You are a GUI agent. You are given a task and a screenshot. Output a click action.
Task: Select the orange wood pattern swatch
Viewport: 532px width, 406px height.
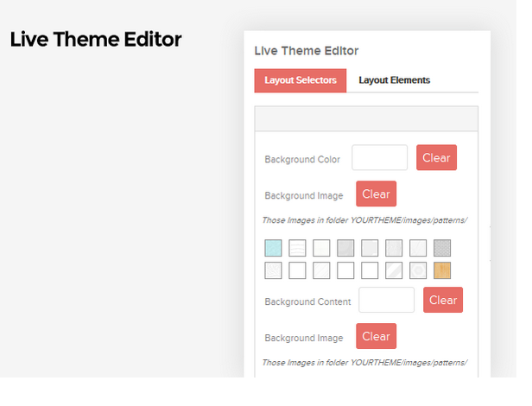pos(442,270)
